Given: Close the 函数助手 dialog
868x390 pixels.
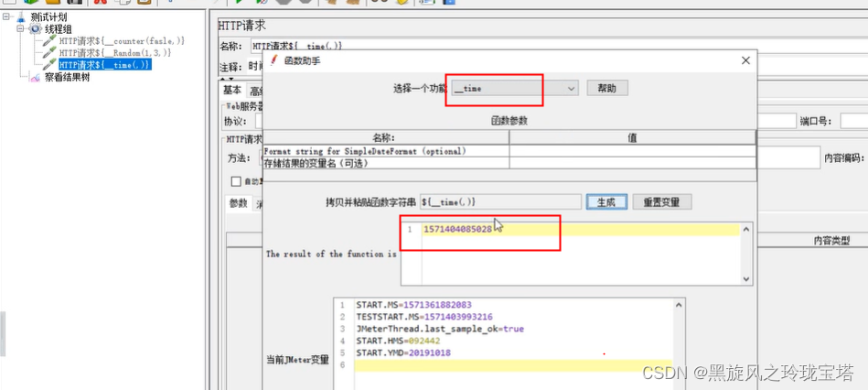Looking at the screenshot, I should 745,60.
